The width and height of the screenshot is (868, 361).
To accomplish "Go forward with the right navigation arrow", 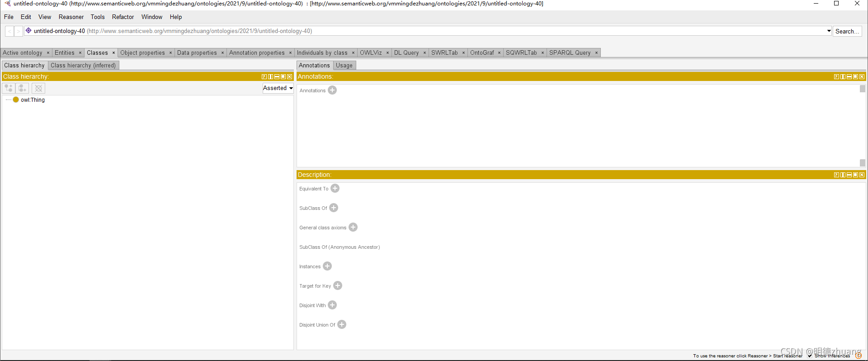I will click(x=19, y=31).
